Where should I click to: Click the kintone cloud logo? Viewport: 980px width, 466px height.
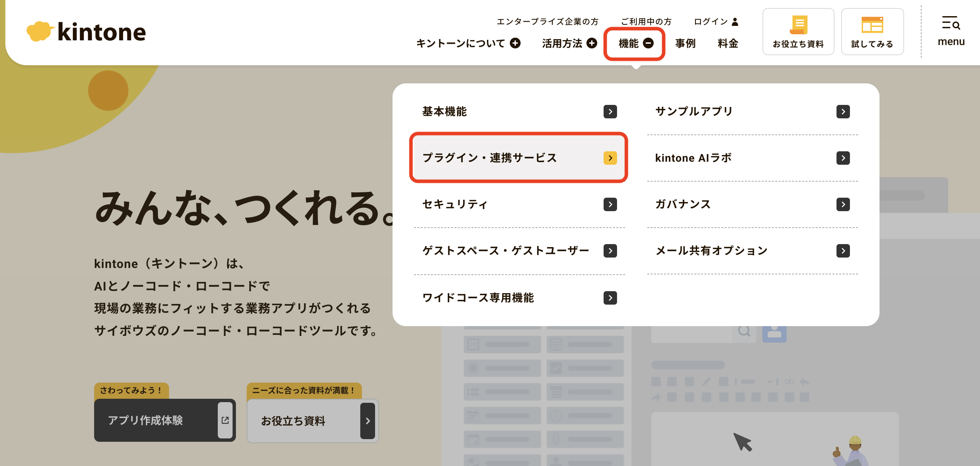click(40, 31)
